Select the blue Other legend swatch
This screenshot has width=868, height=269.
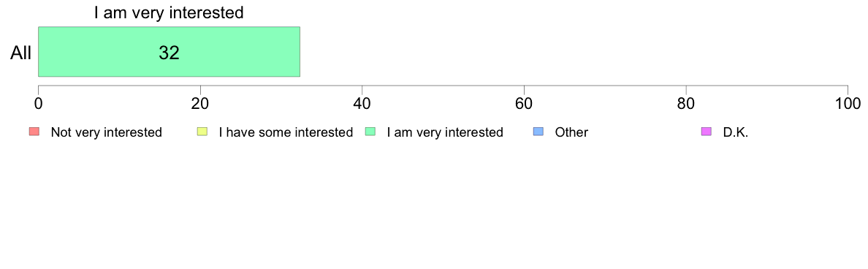[x=538, y=132]
